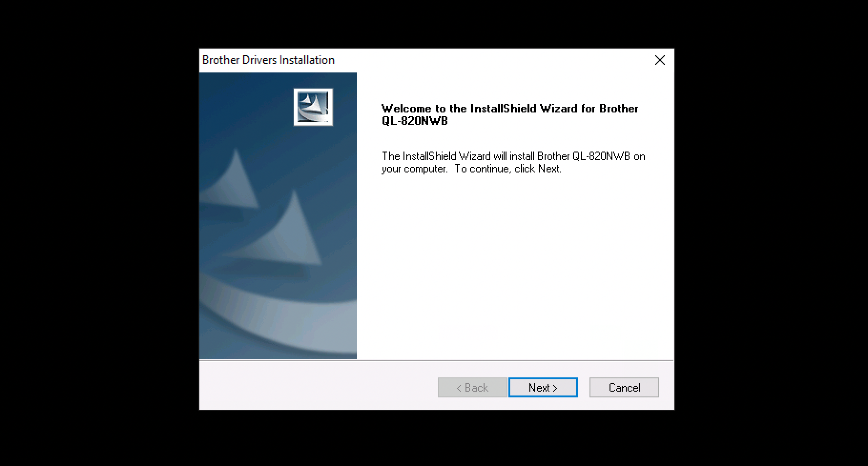Click the QL-820NWB model name in heading
The height and width of the screenshot is (466, 868).
(x=414, y=121)
